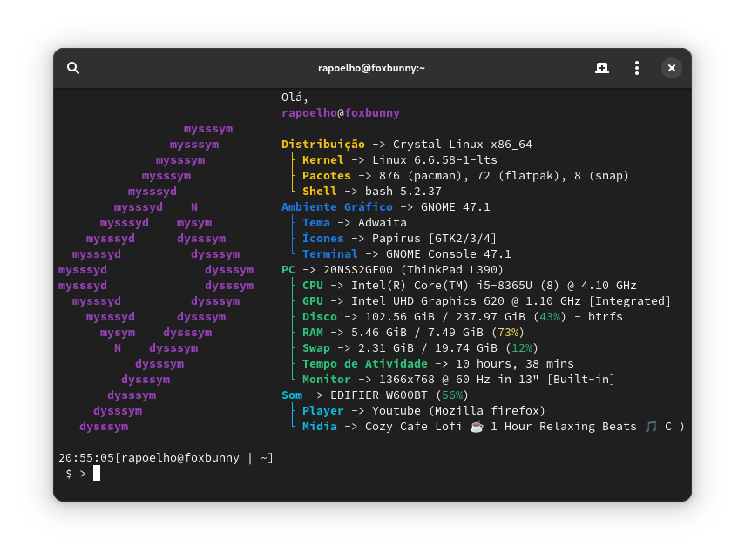The width and height of the screenshot is (745, 560).
Task: Click the Kernel label under Distribuição
Action: pyautogui.click(x=322, y=160)
